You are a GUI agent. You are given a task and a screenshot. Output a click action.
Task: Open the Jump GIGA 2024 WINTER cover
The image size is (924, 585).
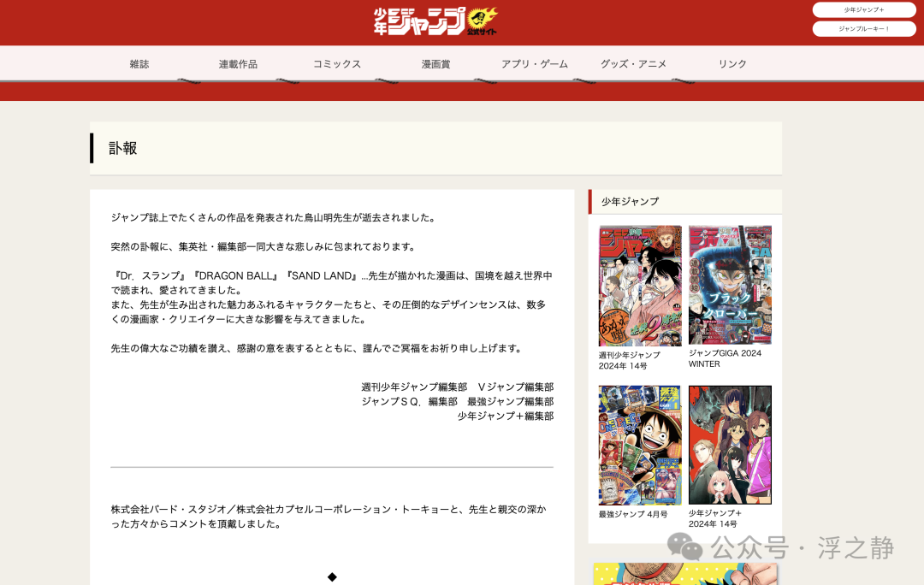point(730,285)
